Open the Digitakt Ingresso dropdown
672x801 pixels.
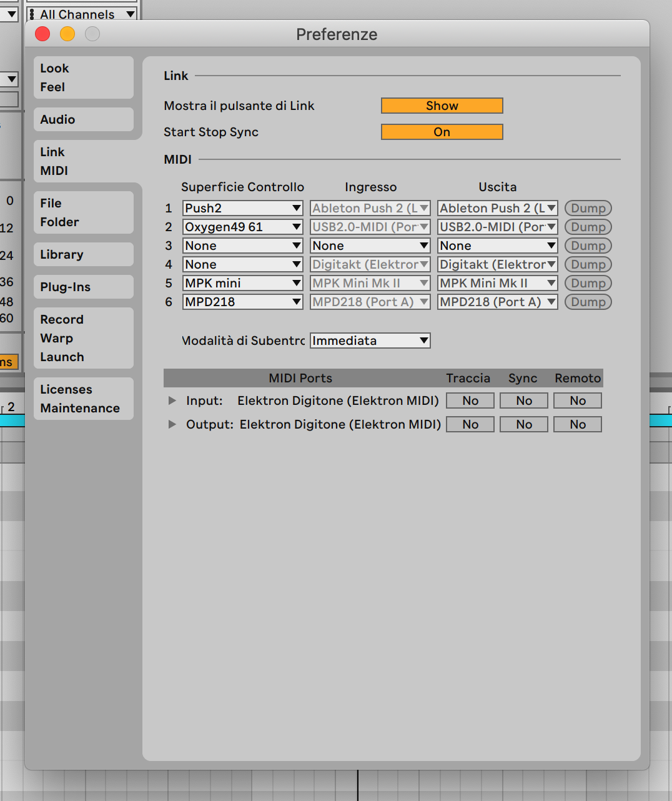[370, 264]
